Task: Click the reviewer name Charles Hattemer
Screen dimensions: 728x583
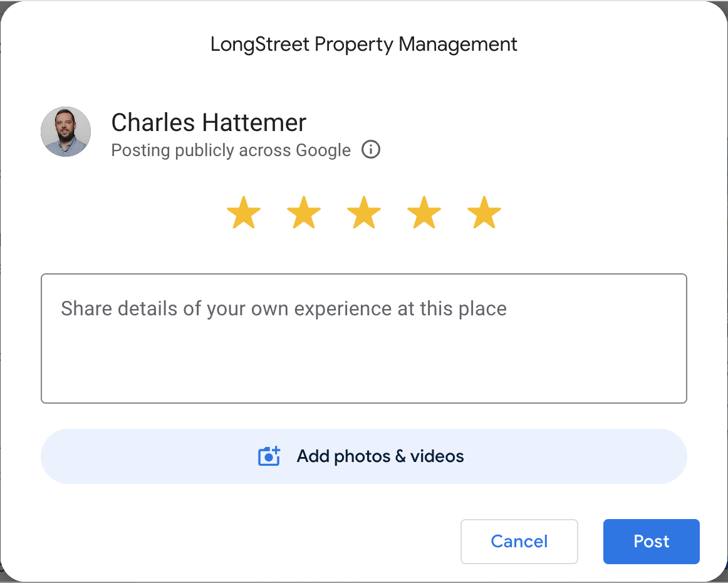Action: pyautogui.click(x=208, y=123)
